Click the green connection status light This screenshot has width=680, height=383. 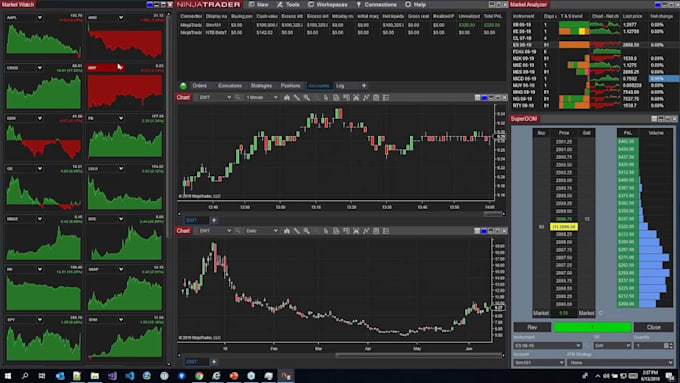coord(183,86)
